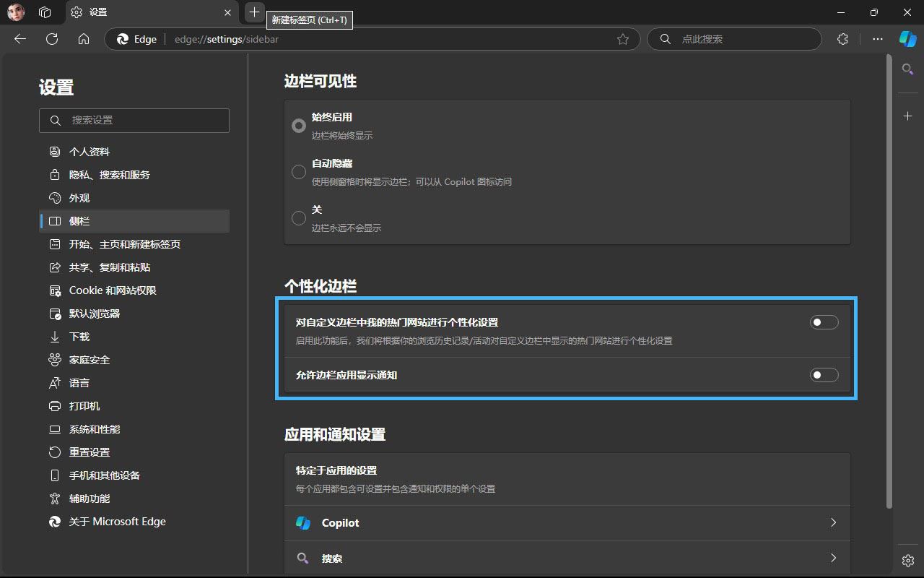Click the Copilot icon in the toolbar

tap(907, 39)
